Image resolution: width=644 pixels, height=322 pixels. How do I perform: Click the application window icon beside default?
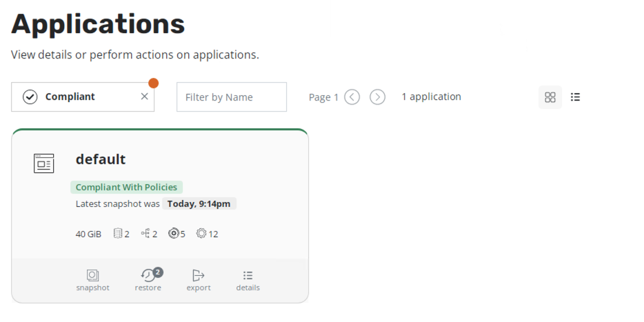43,163
